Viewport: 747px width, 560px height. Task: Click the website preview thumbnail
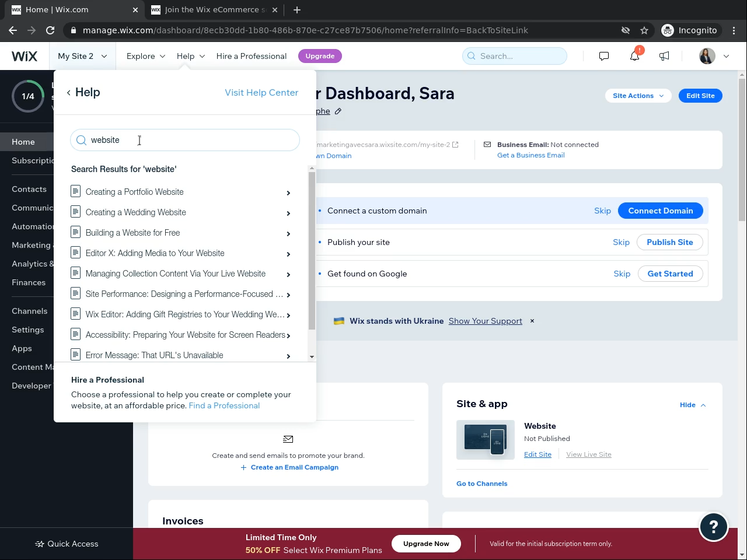pyautogui.click(x=486, y=440)
